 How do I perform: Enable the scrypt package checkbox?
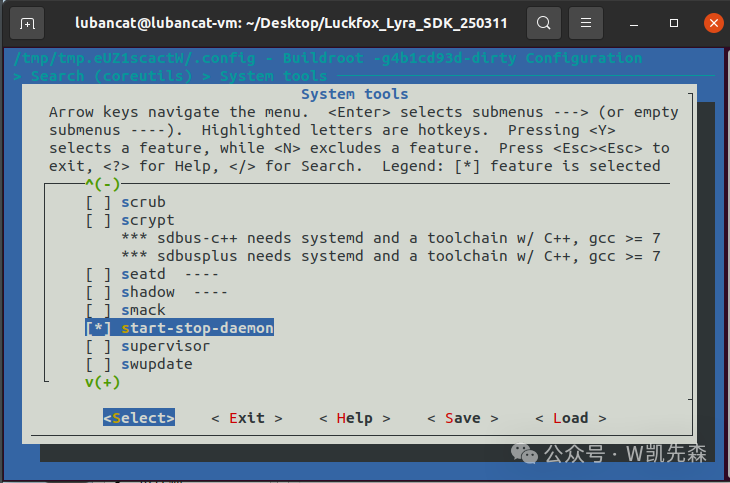[99, 220]
